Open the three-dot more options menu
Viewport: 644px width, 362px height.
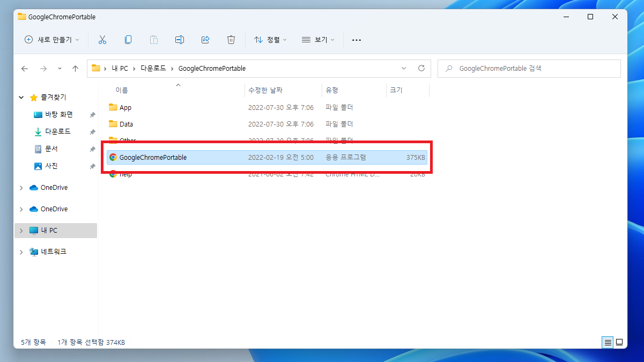(x=357, y=40)
